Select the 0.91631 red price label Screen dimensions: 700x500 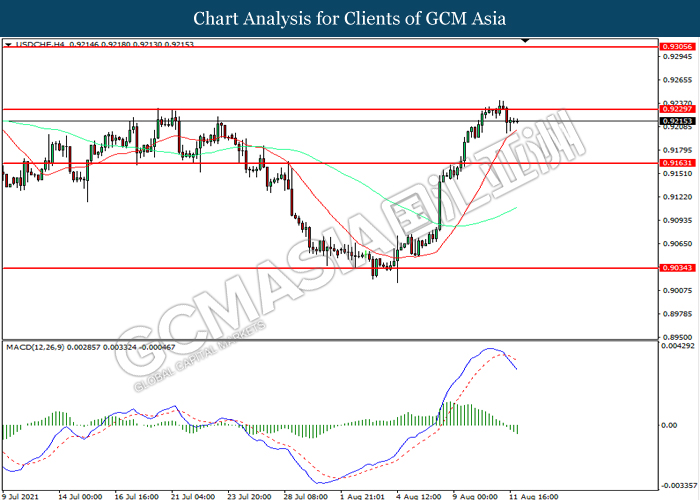coord(677,163)
